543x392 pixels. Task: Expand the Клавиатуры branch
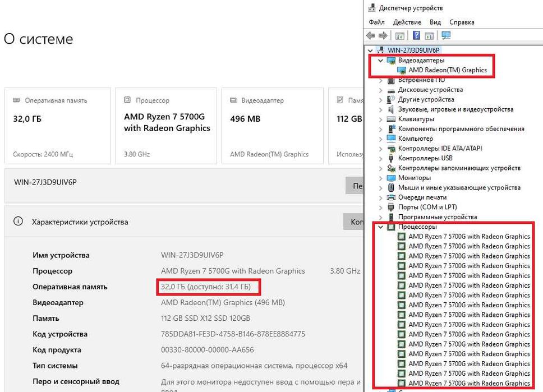(380, 119)
